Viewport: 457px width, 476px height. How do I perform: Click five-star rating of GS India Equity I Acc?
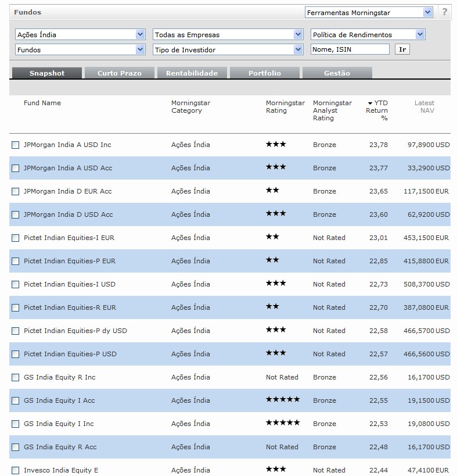click(283, 399)
